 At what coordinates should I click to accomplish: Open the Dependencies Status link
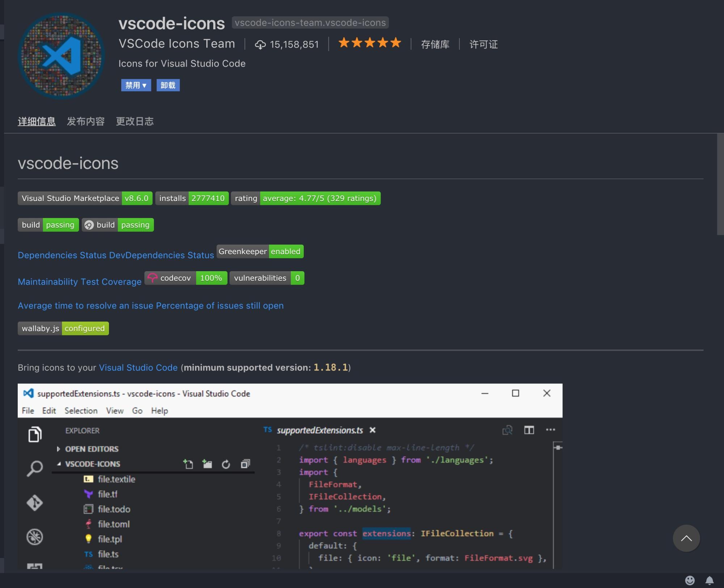click(x=62, y=255)
